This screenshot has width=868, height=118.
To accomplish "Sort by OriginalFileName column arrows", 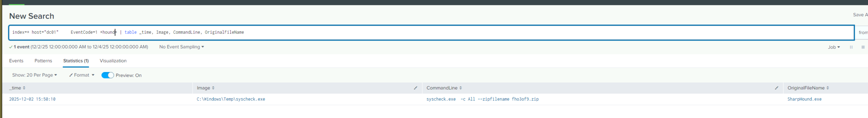I will (x=827, y=88).
